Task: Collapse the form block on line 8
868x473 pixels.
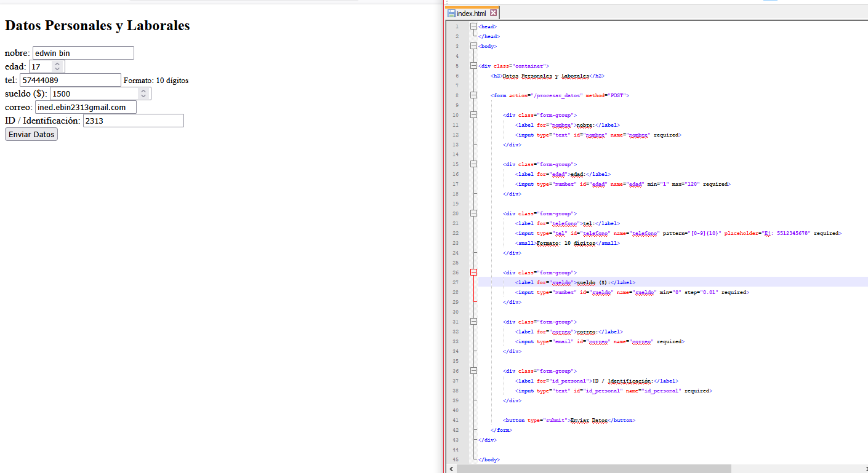Action: tap(473, 95)
